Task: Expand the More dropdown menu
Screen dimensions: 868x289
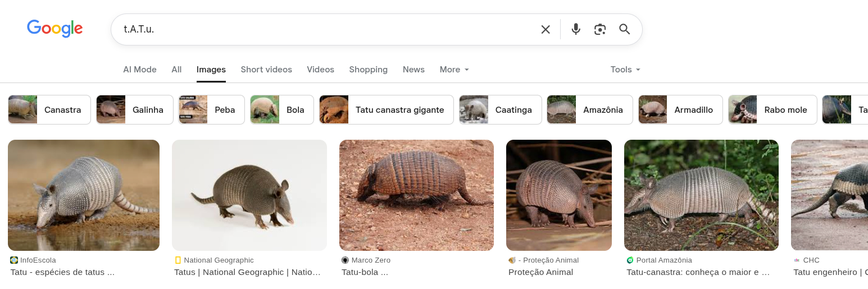Action: (454, 70)
